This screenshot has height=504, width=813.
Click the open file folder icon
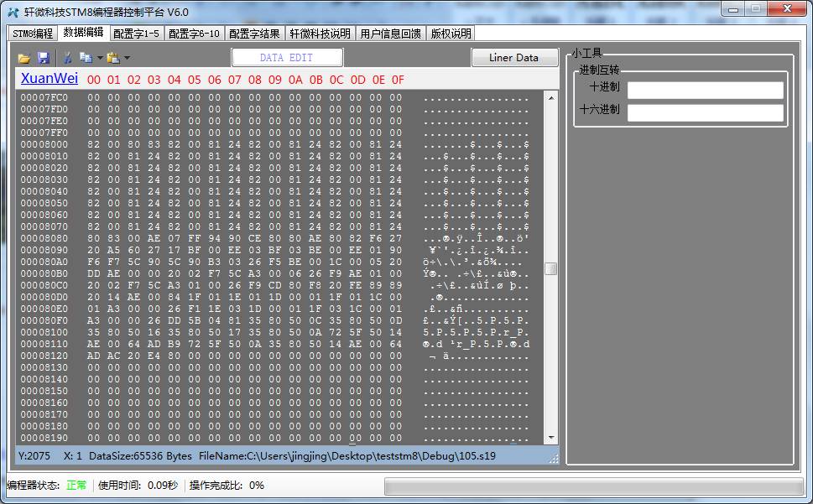(24, 58)
